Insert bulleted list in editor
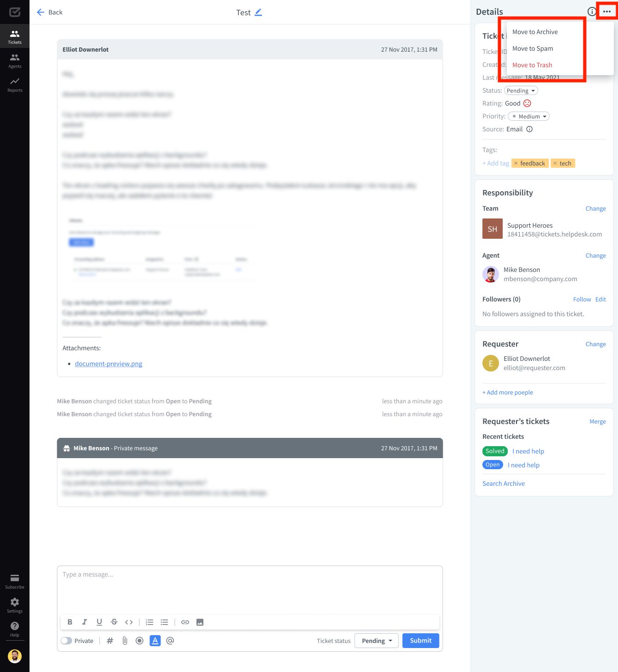Screen dimensions: 618x672 (164, 622)
